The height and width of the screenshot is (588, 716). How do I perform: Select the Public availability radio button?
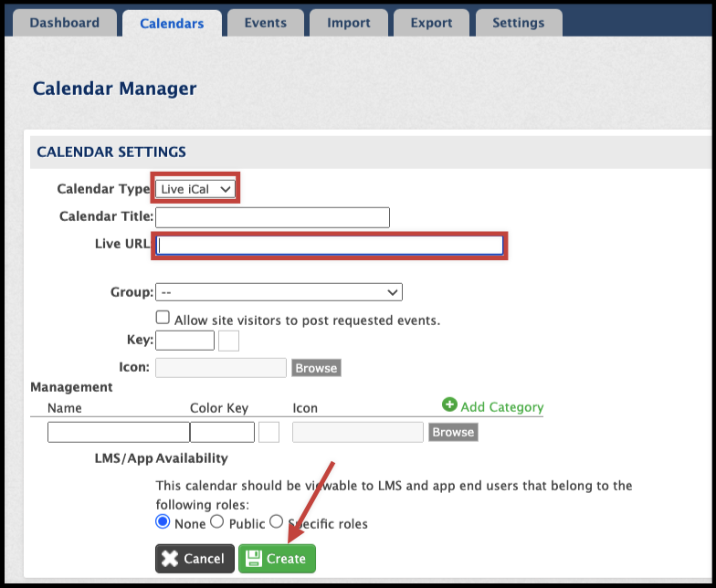pos(217,522)
